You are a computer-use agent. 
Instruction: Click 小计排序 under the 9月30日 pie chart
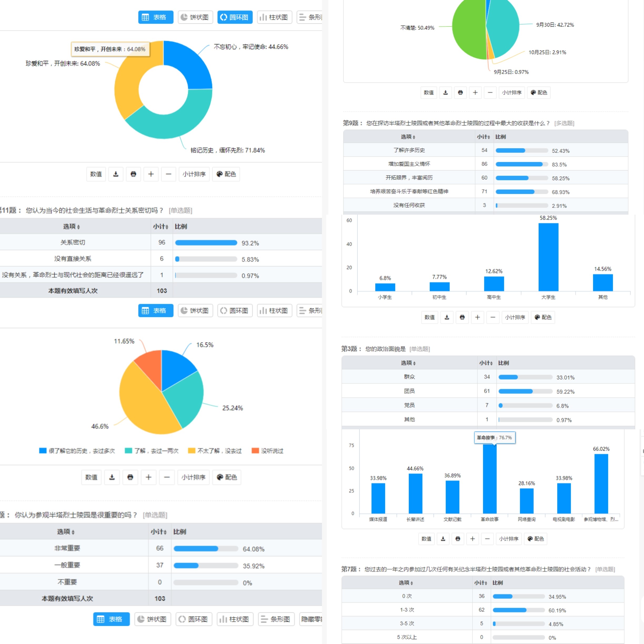click(512, 93)
